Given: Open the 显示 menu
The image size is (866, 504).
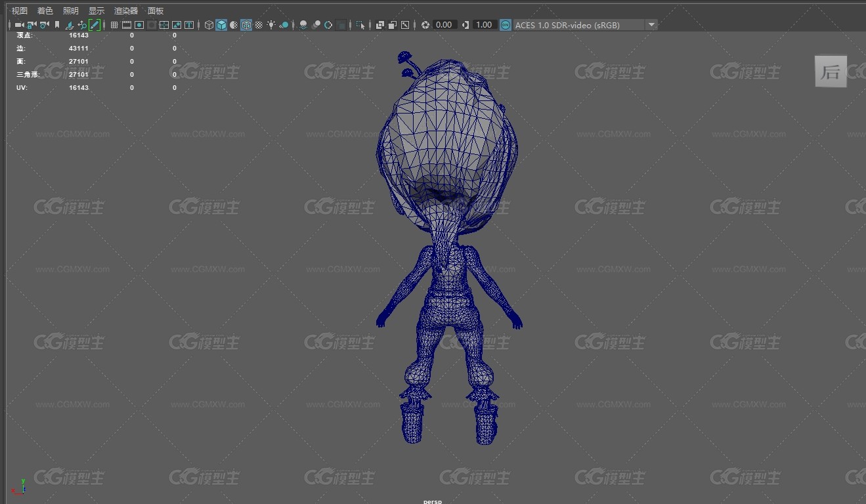Looking at the screenshot, I should coord(97,10).
